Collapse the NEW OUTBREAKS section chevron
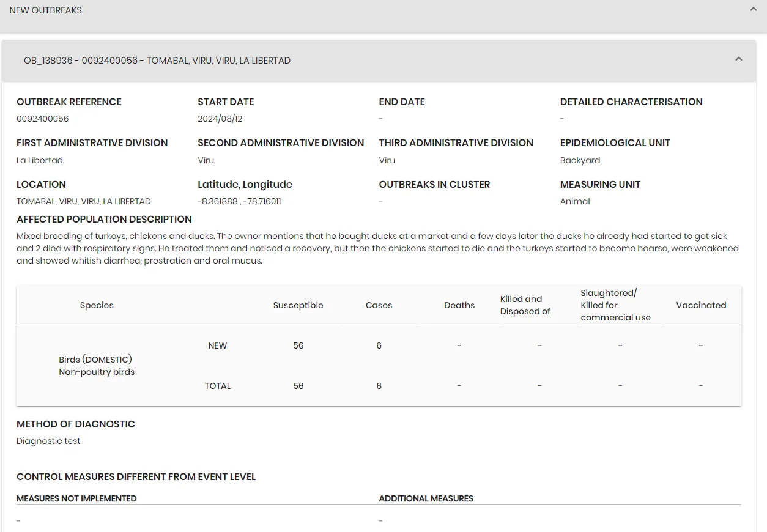This screenshot has height=532, width=767. pyautogui.click(x=754, y=9)
